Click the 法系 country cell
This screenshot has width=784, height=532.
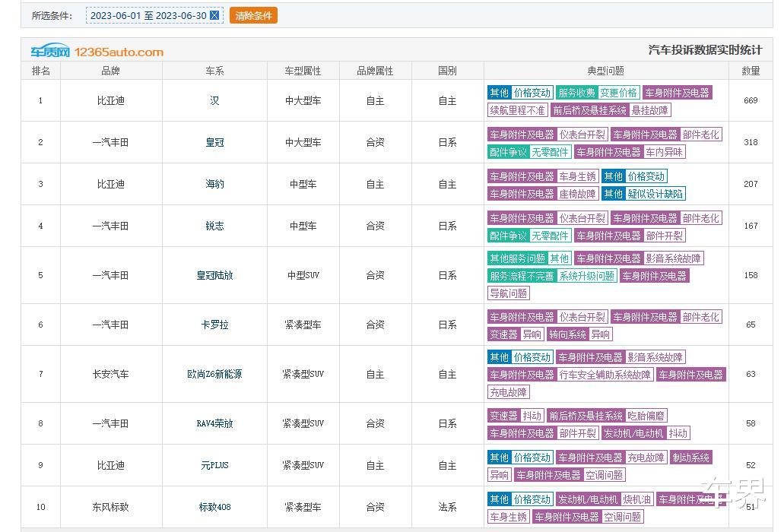(447, 507)
